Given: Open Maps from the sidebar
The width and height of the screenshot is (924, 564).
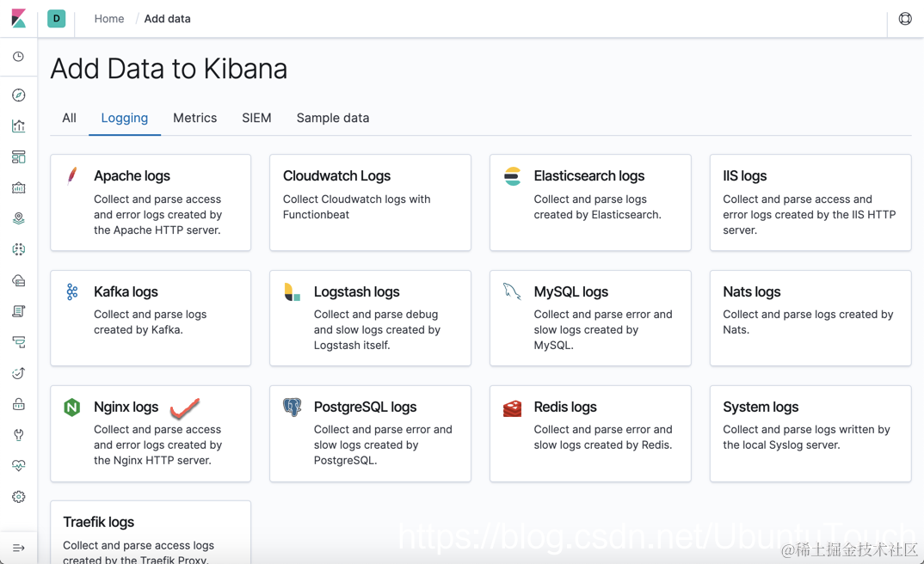Looking at the screenshot, I should [18, 218].
